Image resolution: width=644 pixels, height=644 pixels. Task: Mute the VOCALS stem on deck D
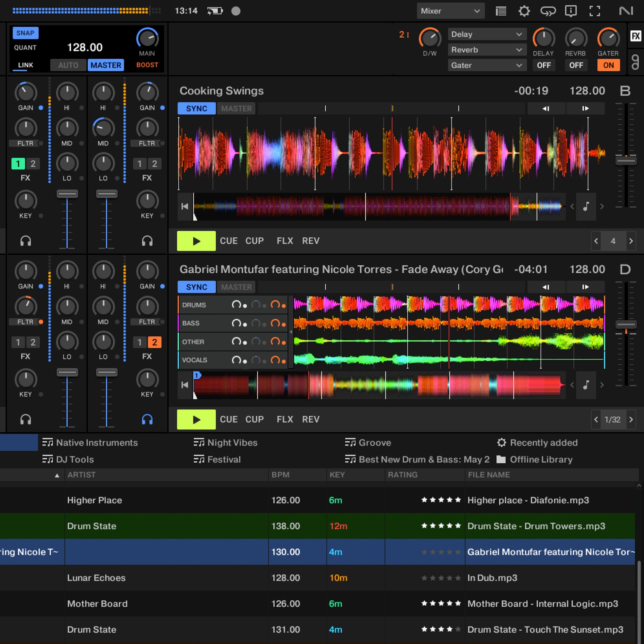(x=237, y=360)
